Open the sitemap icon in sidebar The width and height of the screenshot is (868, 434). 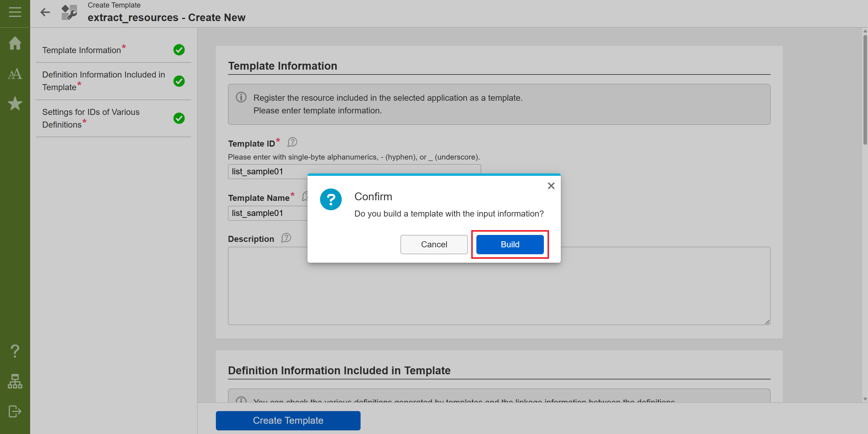pos(15,381)
